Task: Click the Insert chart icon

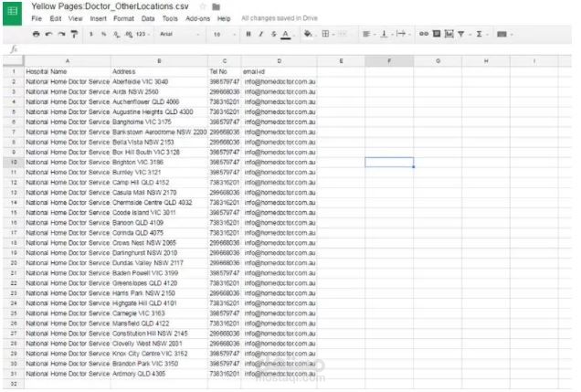Action: [x=449, y=34]
